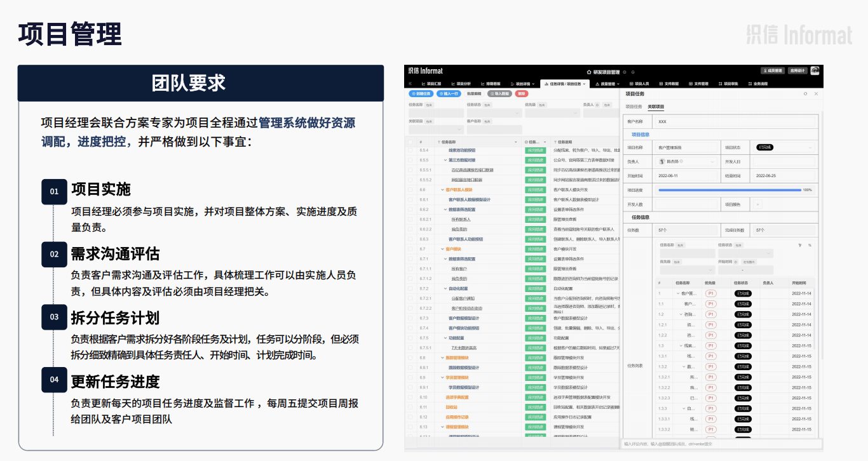
Task: Open the 项目状态 dropdown showing 已完成
Action: point(782,147)
